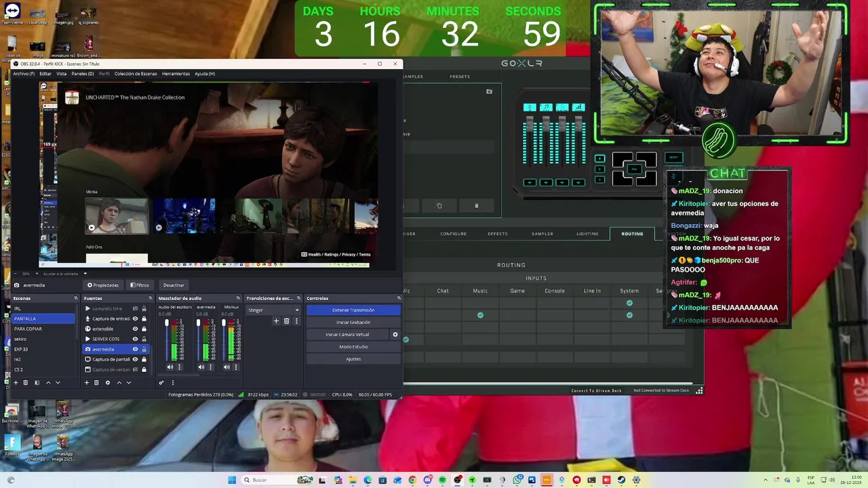Toggle visibility of completo time source
The width and height of the screenshot is (868, 488).
[x=135, y=308]
